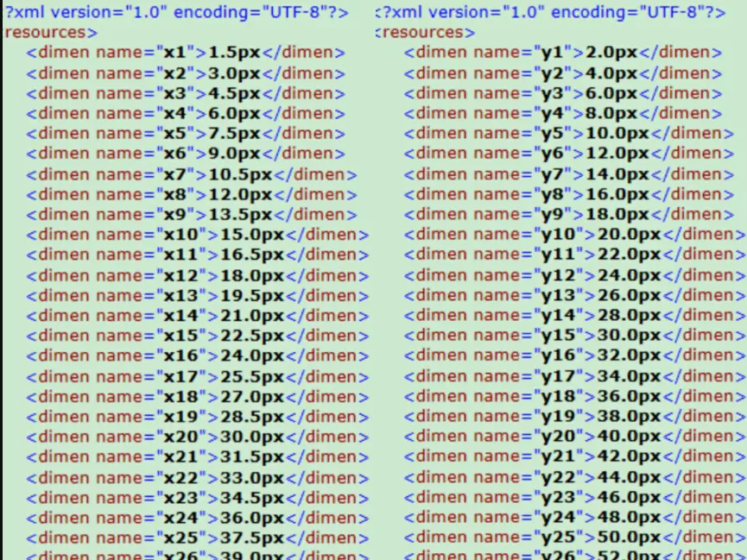Image resolution: width=747 pixels, height=560 pixels.
Task: Click the XML declaration in the right file
Action: coord(553,13)
